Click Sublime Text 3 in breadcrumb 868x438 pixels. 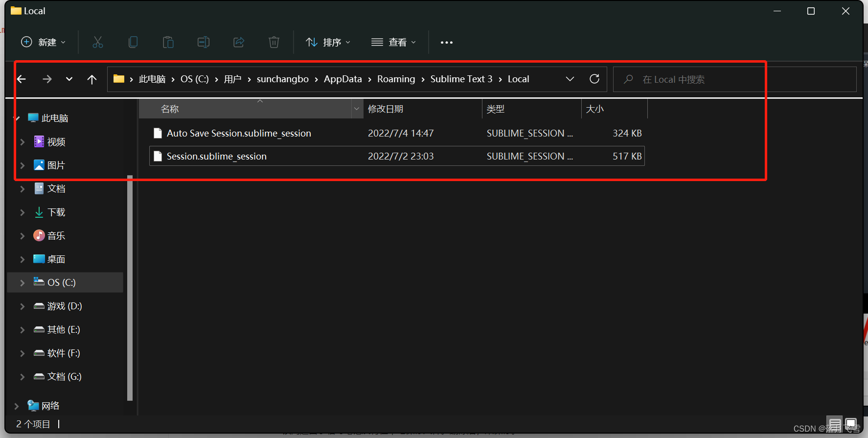point(461,79)
